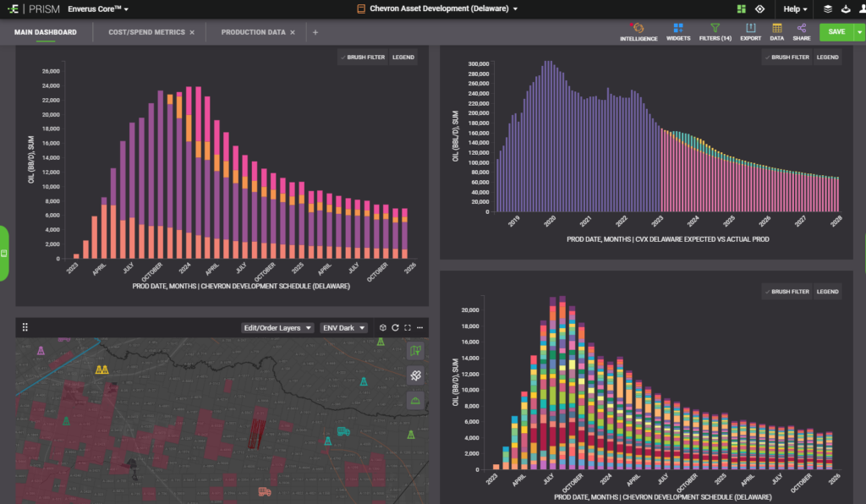Click the teal truck icon on map
Viewport: 866px width, 504px height.
[x=343, y=431]
